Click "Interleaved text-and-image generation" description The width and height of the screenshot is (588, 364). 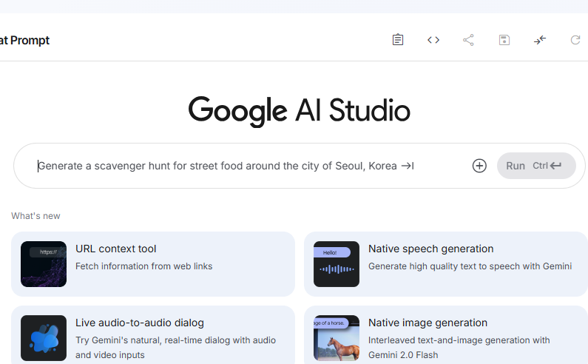[459, 347]
